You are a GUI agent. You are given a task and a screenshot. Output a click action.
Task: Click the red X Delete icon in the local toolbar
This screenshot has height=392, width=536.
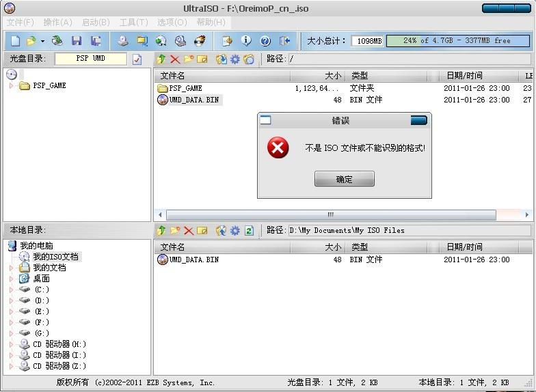[189, 231]
